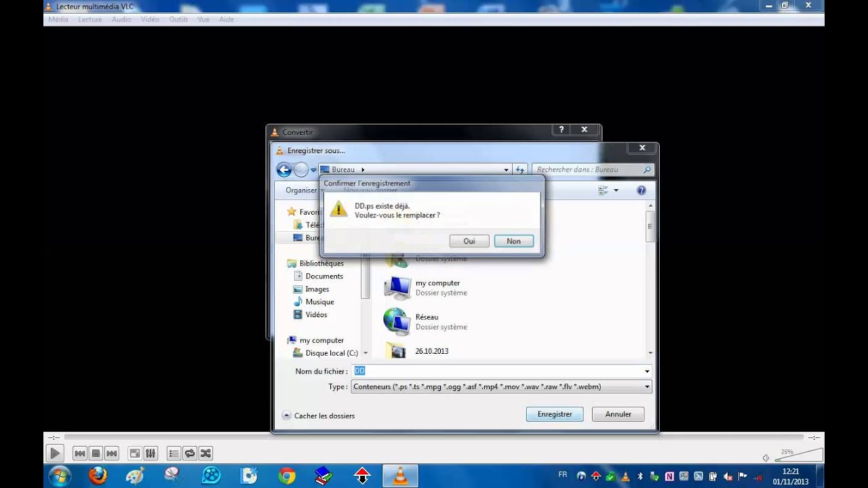
Task: Go back with the blue arrow button
Action: [284, 170]
